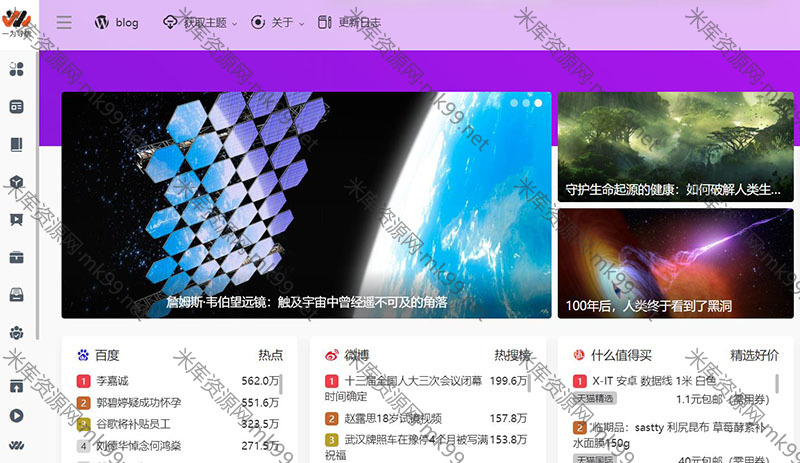Open the four-dots category icon in sidebar
This screenshot has height=463, width=800.
click(x=16, y=69)
